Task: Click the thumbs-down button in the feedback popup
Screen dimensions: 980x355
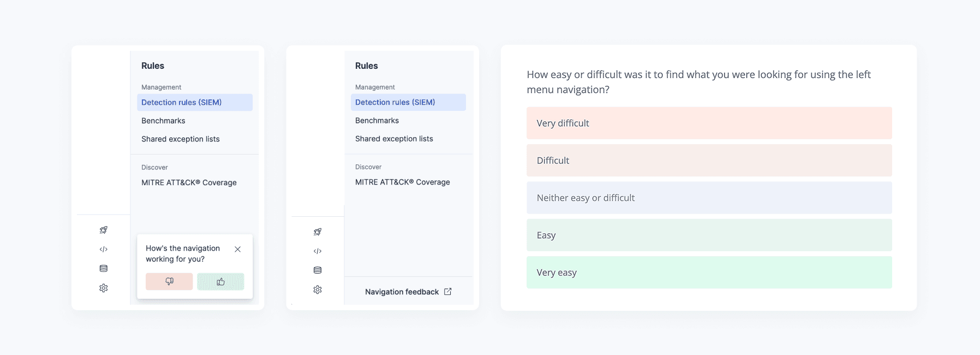Action: 169,281
